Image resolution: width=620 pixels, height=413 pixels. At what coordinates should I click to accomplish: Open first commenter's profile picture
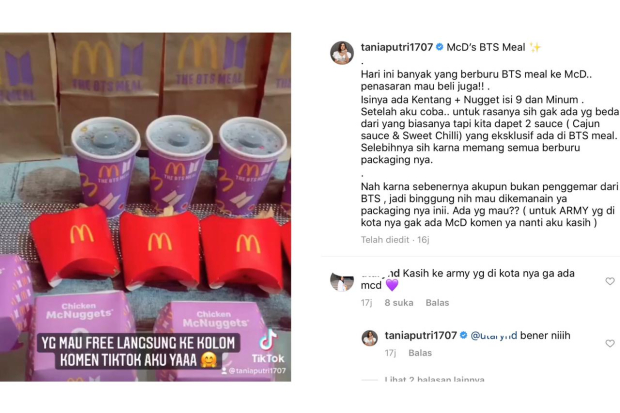click(x=342, y=282)
